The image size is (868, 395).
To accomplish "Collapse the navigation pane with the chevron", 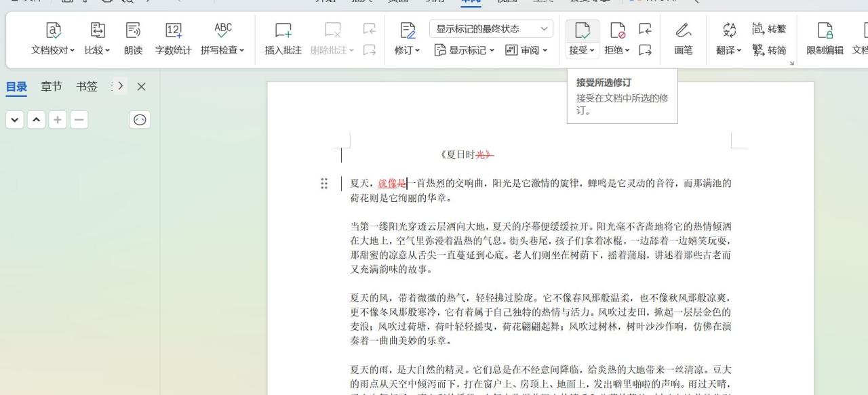I will pyautogui.click(x=119, y=86).
